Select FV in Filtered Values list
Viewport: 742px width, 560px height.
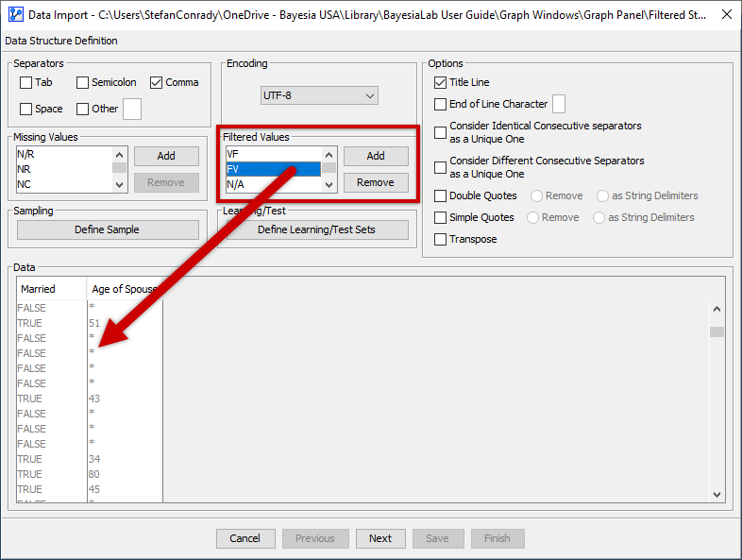[273, 169]
